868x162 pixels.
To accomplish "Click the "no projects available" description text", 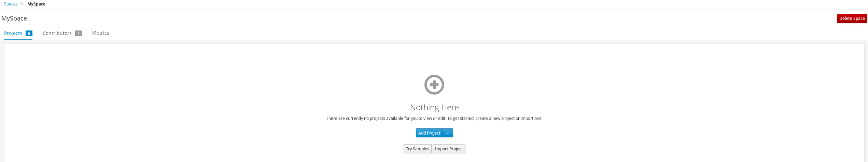I will coord(434,119).
